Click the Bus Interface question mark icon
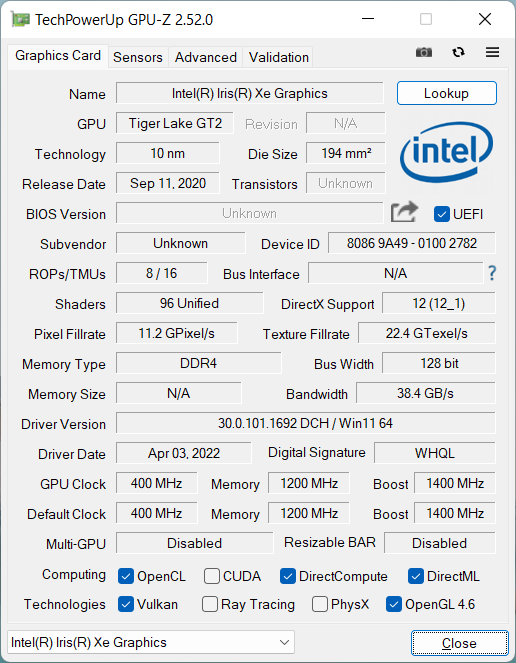 click(x=492, y=273)
